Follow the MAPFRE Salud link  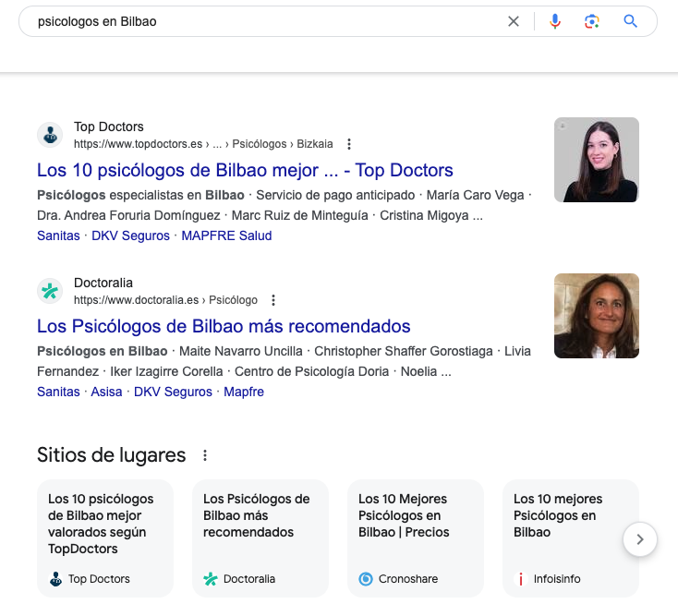226,236
